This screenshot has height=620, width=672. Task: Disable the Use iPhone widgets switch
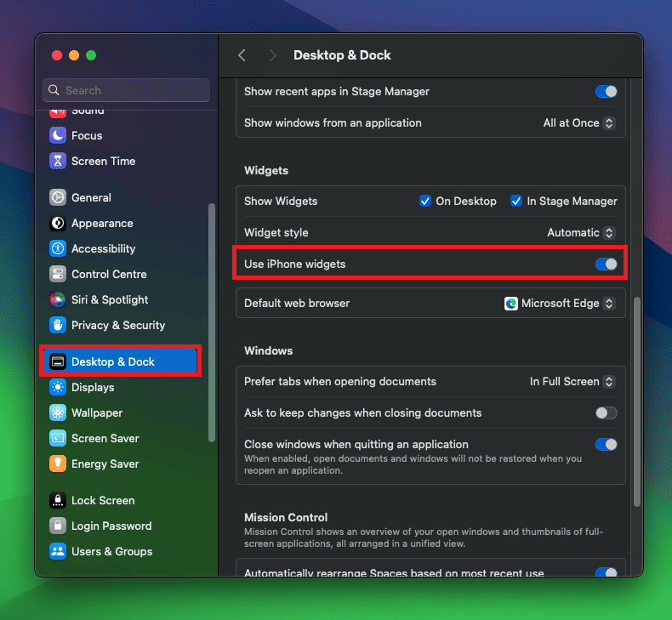[x=606, y=264]
